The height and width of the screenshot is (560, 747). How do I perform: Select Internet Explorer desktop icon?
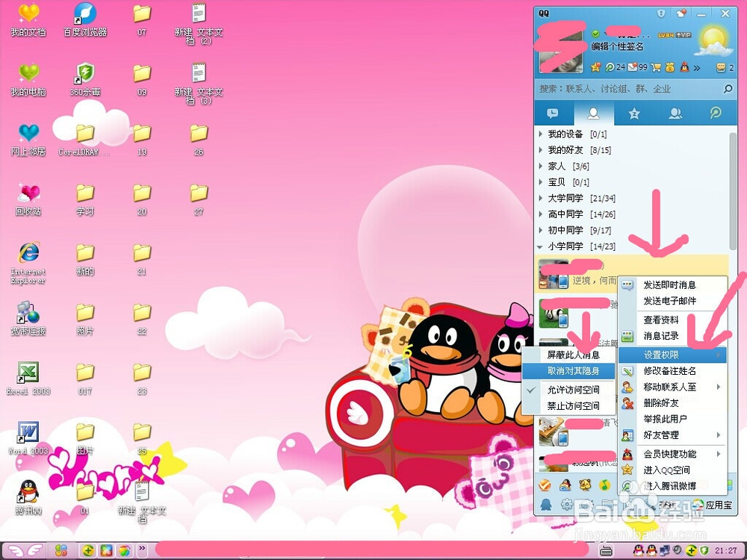[x=28, y=263]
